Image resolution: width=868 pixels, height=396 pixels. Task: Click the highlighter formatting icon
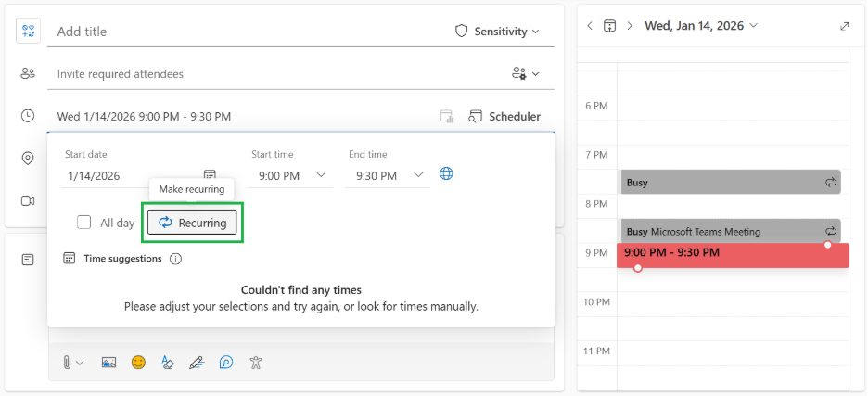point(167,363)
